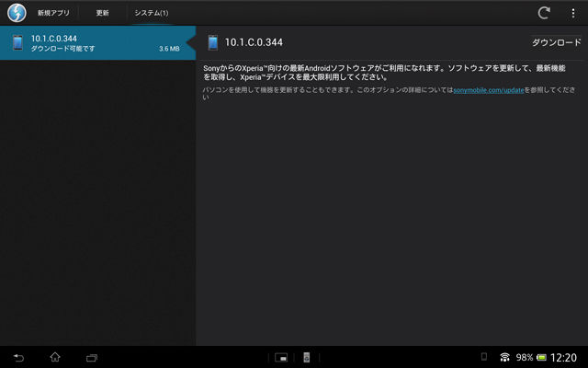
Task: Click the phone icon in the update list row
Action: (17, 43)
